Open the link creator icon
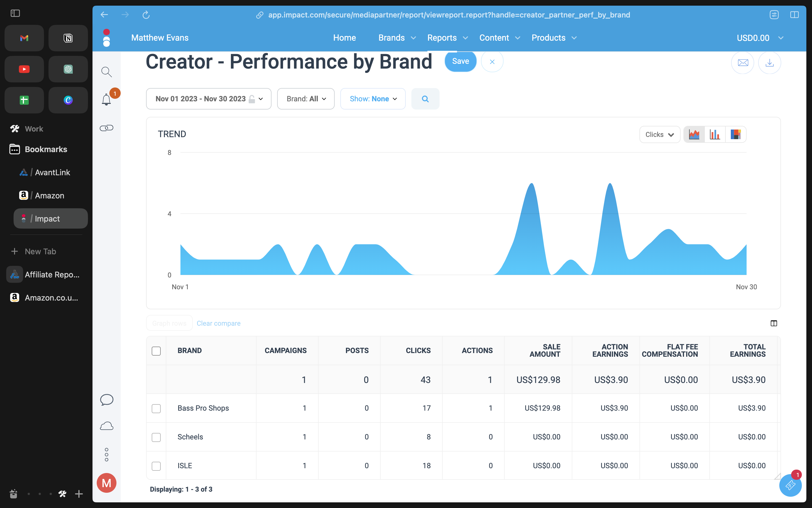The width and height of the screenshot is (812, 508). point(106,128)
